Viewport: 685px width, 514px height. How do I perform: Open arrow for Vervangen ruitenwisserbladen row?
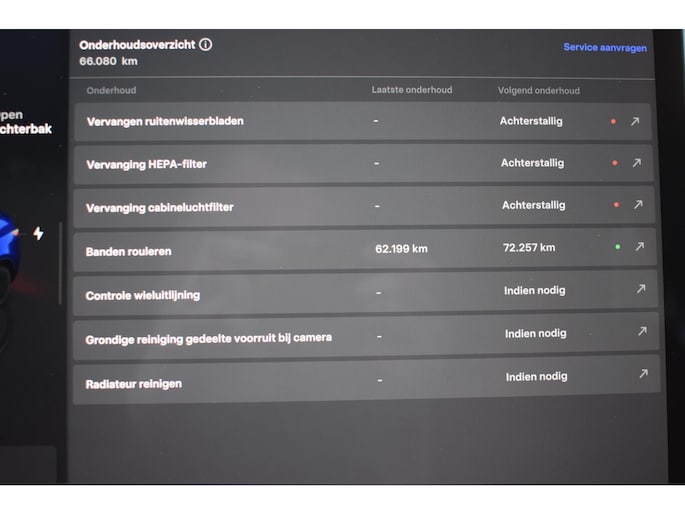(634, 122)
